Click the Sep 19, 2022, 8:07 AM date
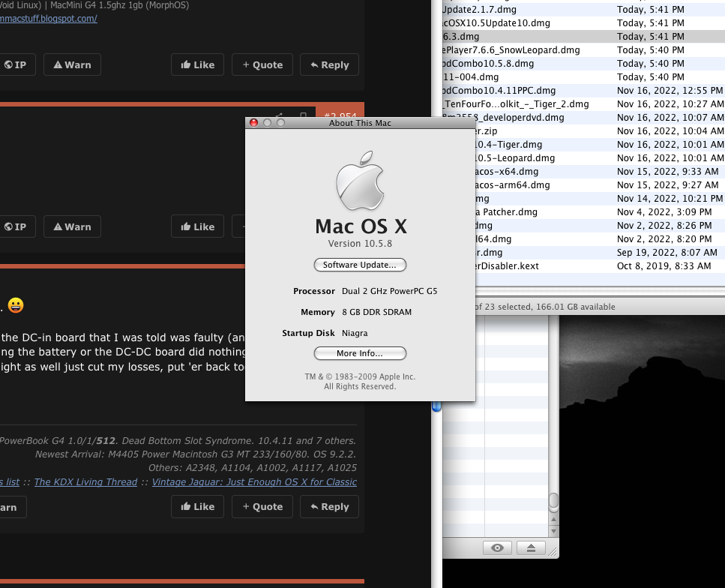Screen dimensions: 725x588 667,253
